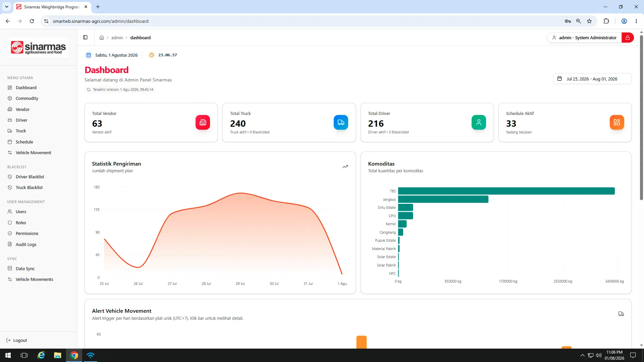This screenshot has width=644, height=362.
Task: Click the Total Driver green person icon
Action: point(479,122)
